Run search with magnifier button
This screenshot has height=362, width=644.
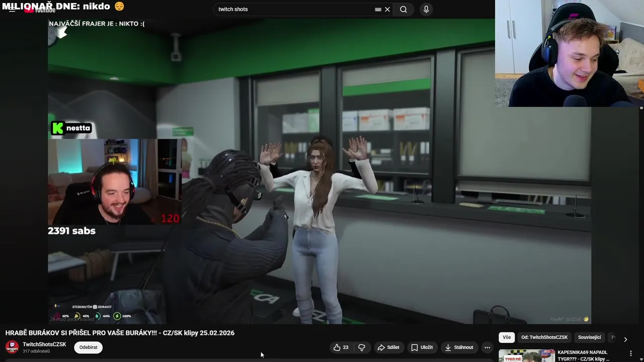pos(404,9)
